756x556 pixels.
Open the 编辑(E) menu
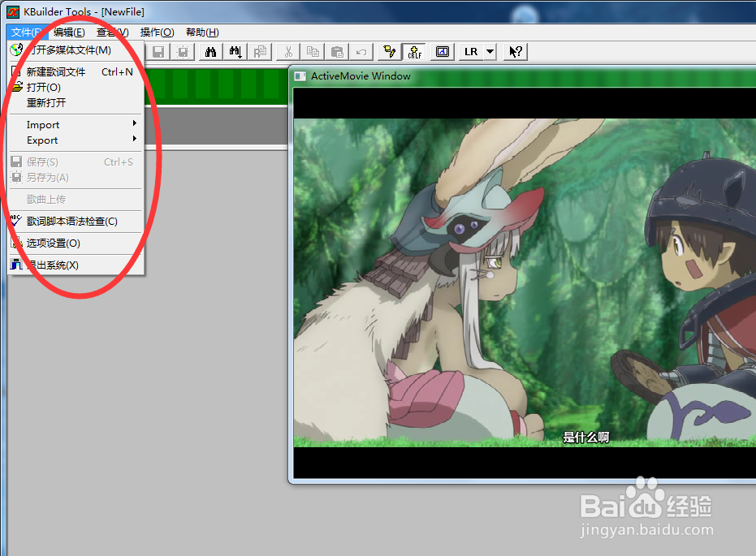pos(70,32)
